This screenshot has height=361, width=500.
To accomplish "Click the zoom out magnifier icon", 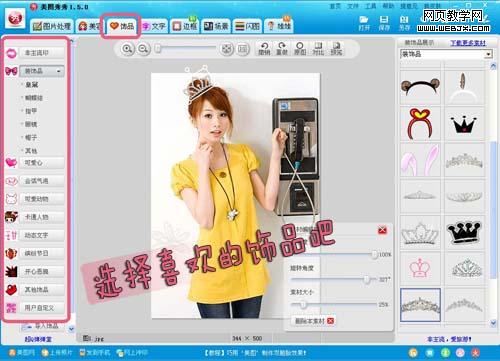I will (x=143, y=49).
